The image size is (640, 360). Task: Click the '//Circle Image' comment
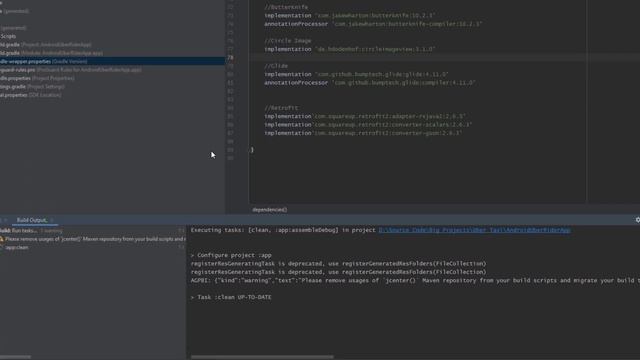pos(287,41)
